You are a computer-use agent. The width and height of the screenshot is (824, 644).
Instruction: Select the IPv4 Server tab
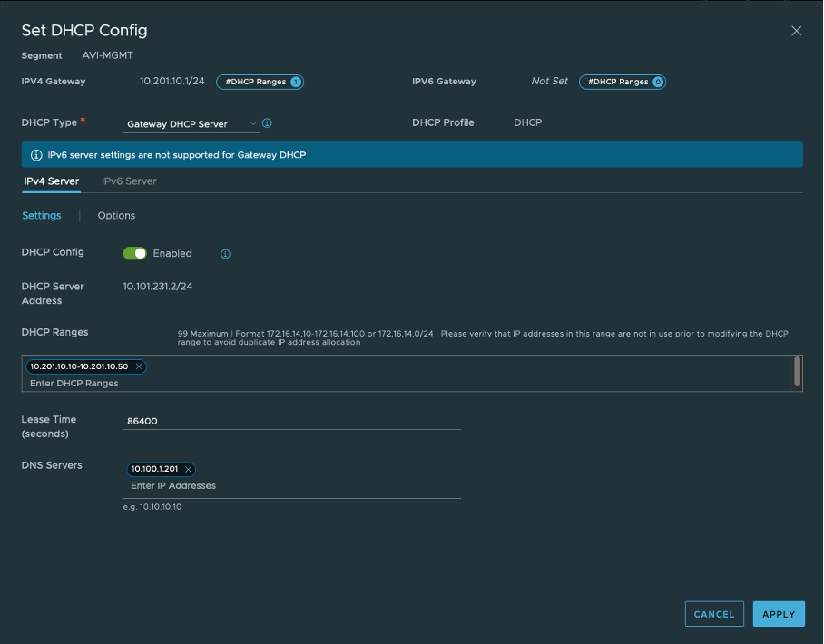(52, 181)
